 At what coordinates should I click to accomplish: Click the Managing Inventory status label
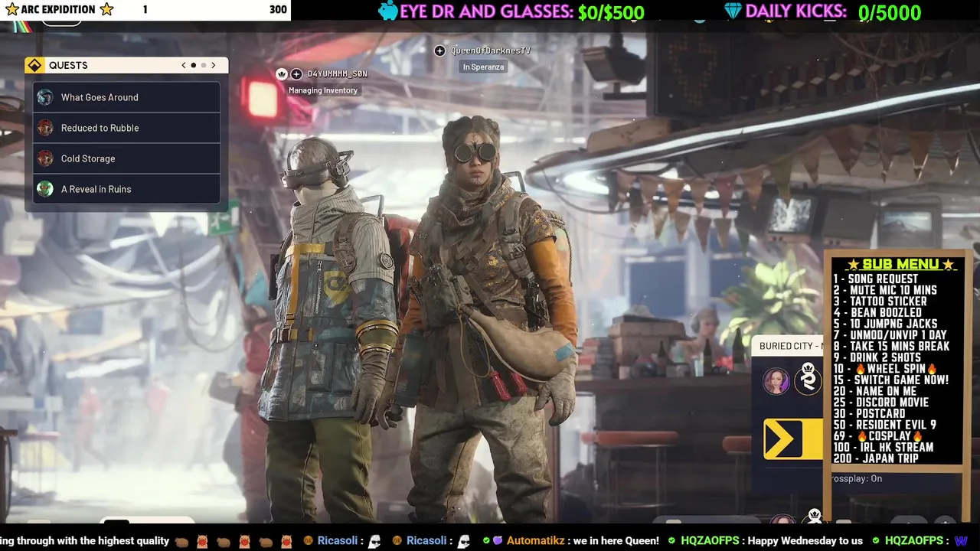323,90
